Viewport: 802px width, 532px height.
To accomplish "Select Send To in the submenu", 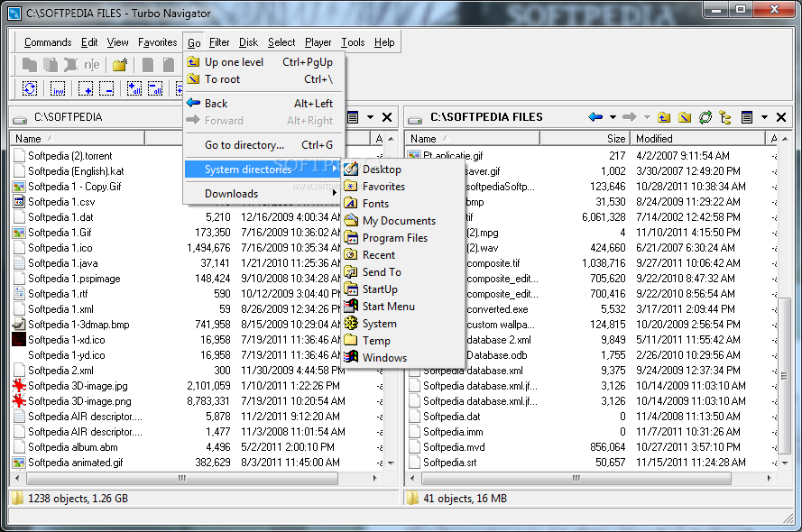I will (403, 272).
